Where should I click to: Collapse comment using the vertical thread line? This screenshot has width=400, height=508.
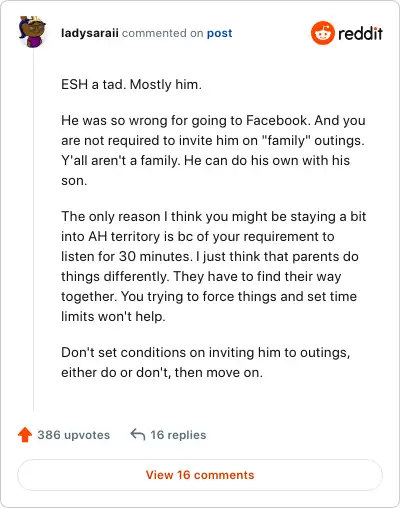tap(33, 230)
